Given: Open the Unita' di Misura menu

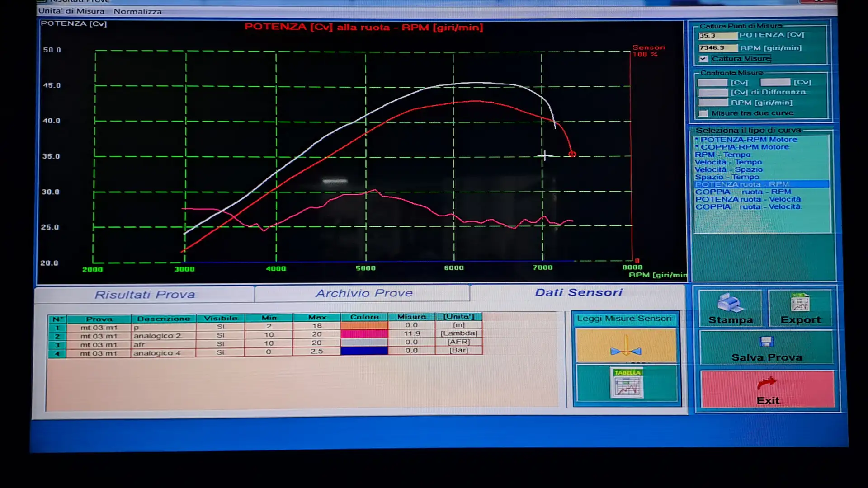Looking at the screenshot, I should coord(71,11).
